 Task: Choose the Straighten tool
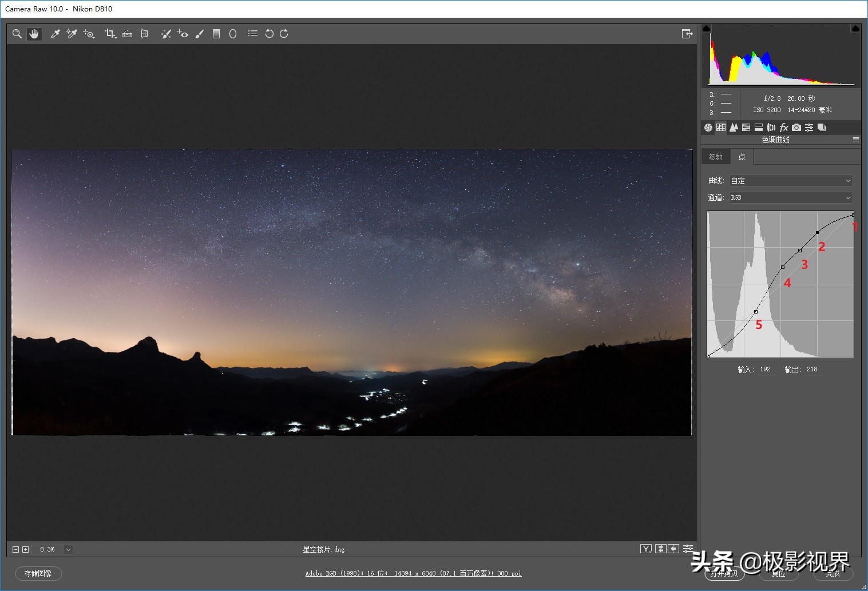click(128, 34)
